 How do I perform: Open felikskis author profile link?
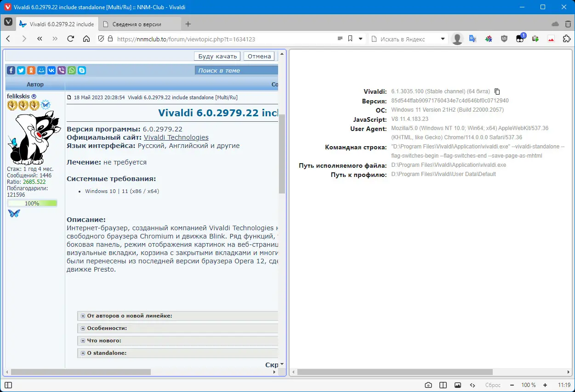tap(19, 96)
